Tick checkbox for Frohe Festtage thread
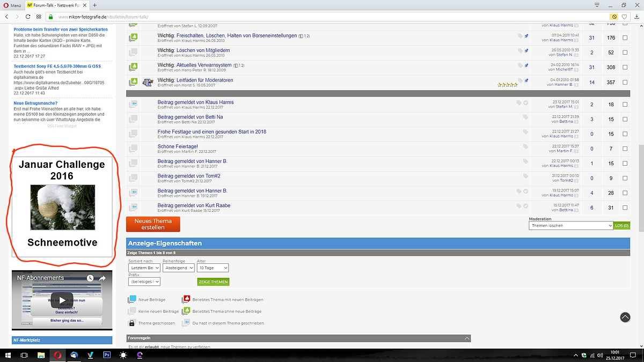644x362 pixels. tap(625, 134)
